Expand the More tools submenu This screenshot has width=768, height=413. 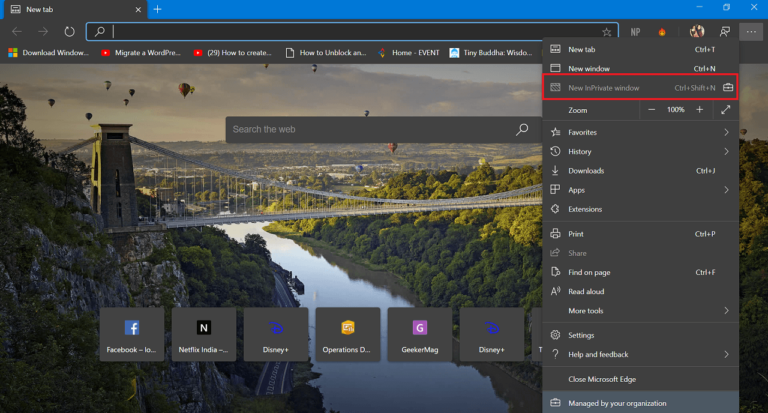point(640,311)
